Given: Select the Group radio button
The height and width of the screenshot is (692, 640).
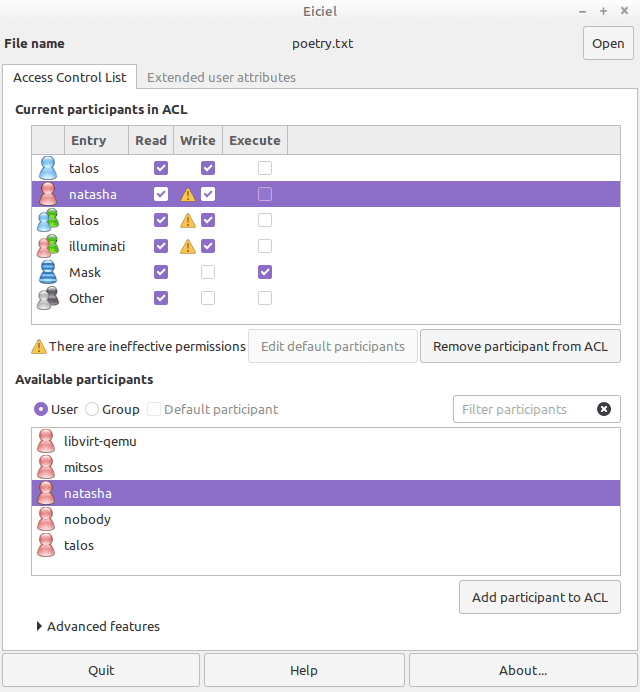Looking at the screenshot, I should click(92, 409).
